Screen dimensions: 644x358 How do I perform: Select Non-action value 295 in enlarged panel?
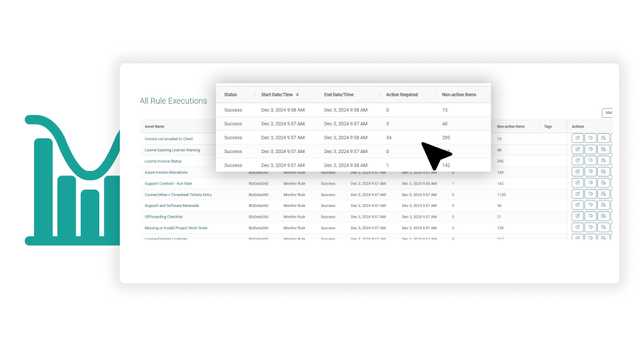click(446, 138)
